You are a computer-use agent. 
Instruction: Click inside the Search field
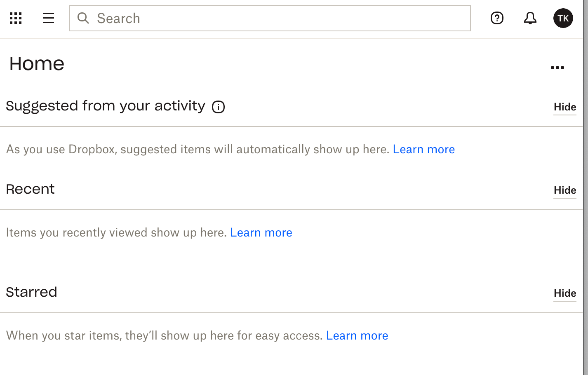tap(270, 18)
